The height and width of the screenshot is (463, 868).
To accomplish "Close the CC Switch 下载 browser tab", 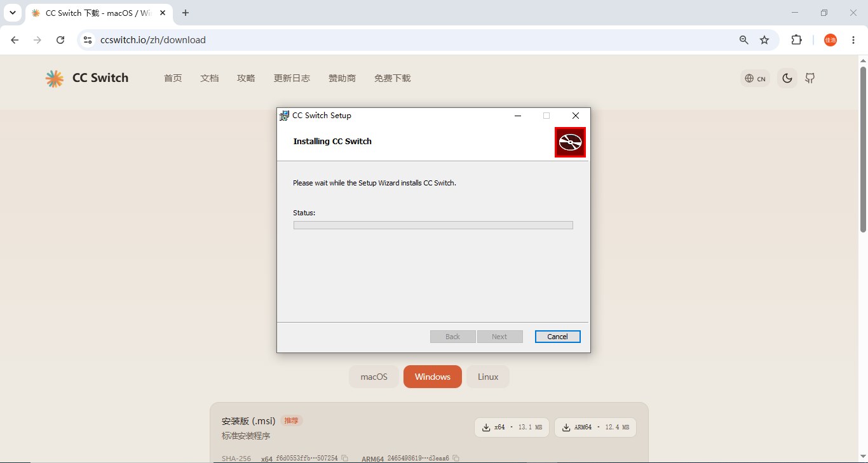I will (163, 13).
